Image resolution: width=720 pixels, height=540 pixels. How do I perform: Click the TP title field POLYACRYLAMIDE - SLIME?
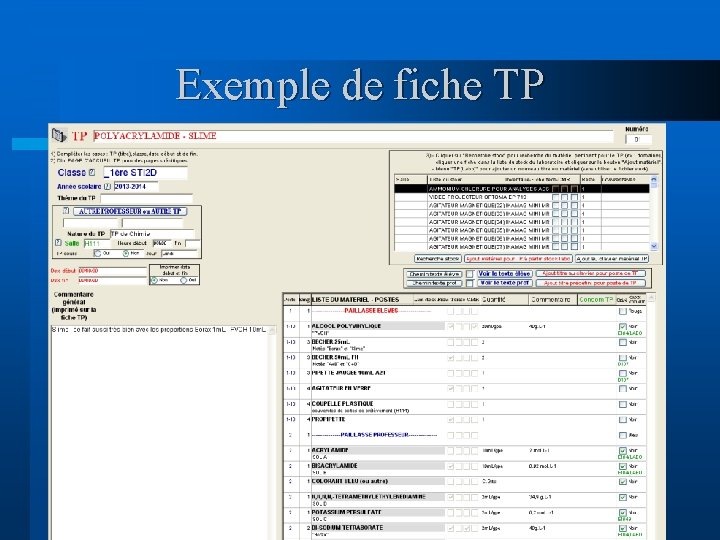point(353,136)
